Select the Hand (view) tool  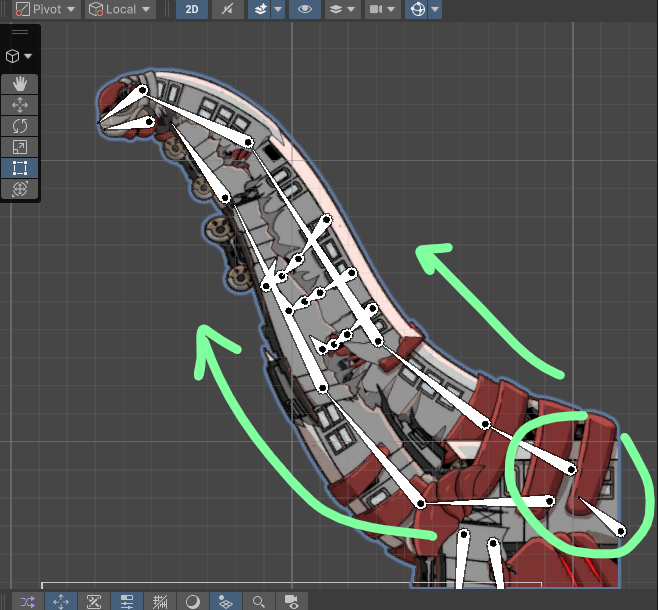(20, 84)
